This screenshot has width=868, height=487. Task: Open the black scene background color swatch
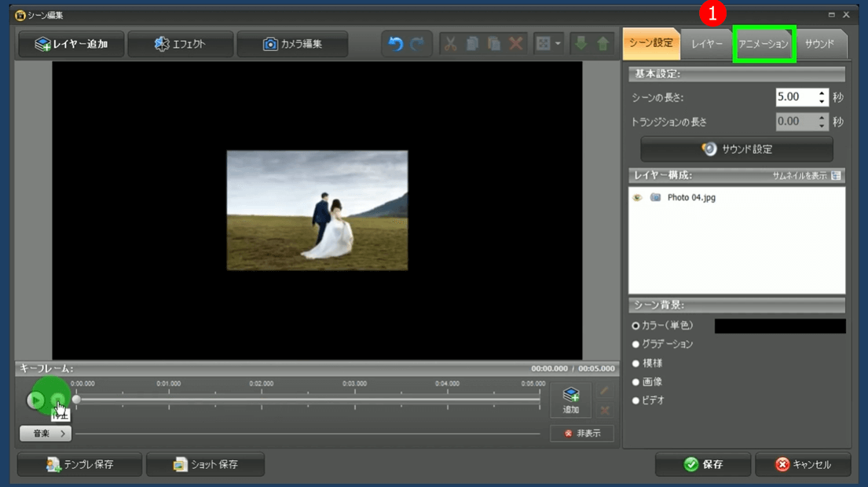tap(779, 326)
